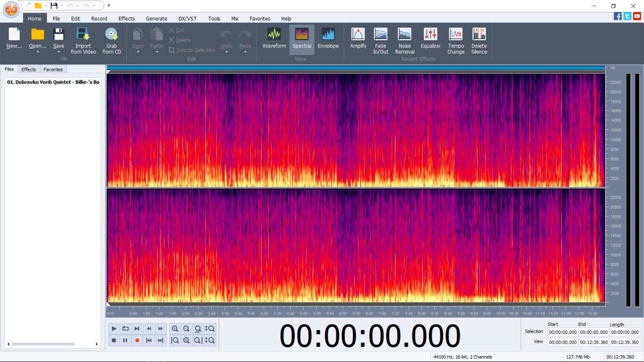Open the Help ribbon tab

(286, 18)
